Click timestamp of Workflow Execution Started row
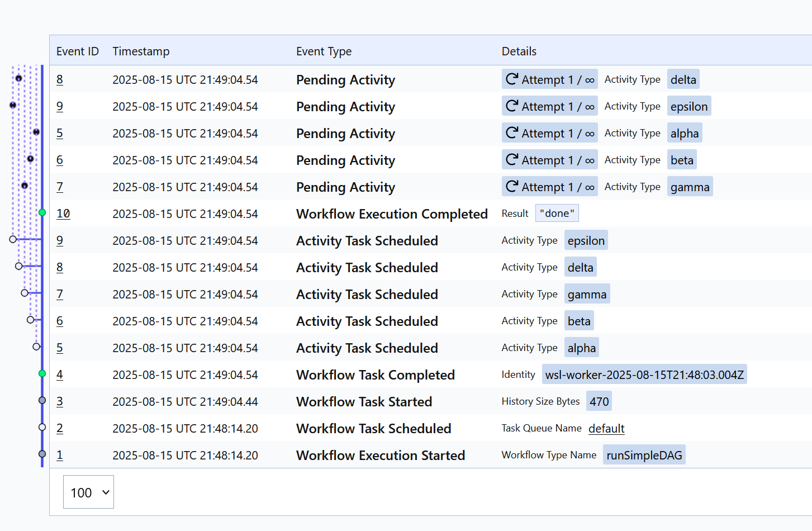Screen dimensions: 812x531 pyautogui.click(x=185, y=456)
